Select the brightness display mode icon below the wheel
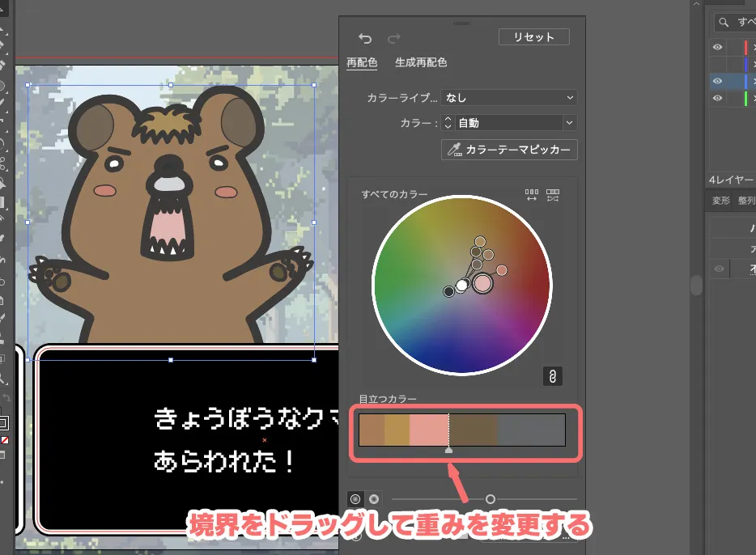 pyautogui.click(x=373, y=499)
